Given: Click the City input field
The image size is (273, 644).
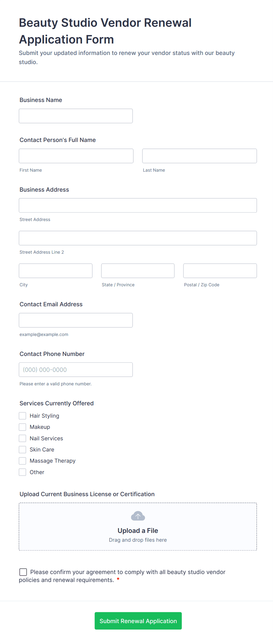Looking at the screenshot, I should [x=55, y=270].
